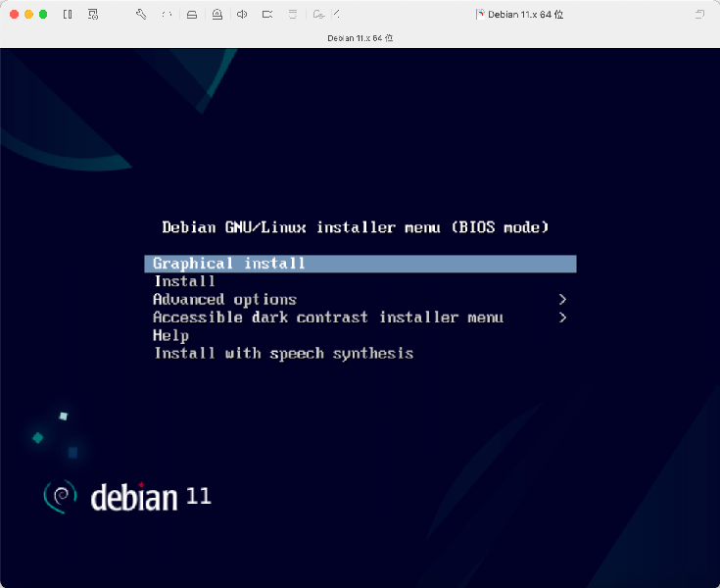Select Accessible dark contrast installer menu entry
720x588 pixels.
coord(360,318)
